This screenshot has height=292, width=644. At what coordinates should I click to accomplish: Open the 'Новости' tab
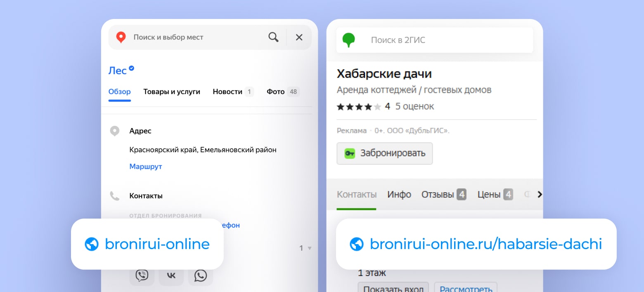point(233,92)
